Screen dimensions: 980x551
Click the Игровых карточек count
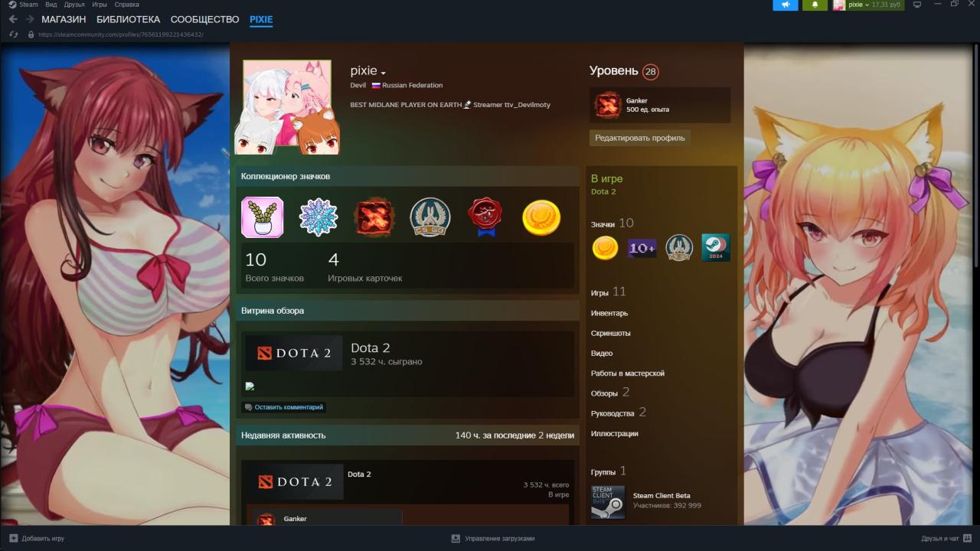click(364, 267)
